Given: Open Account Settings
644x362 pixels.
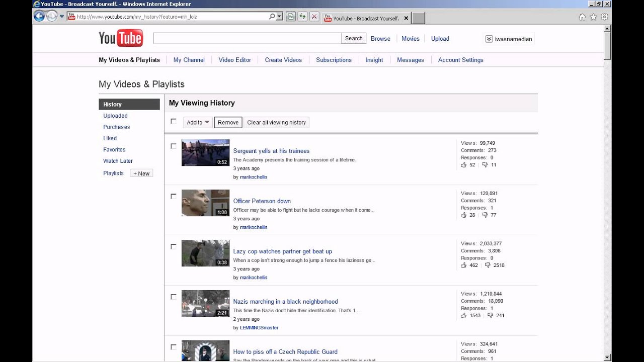Looking at the screenshot, I should point(461,60).
